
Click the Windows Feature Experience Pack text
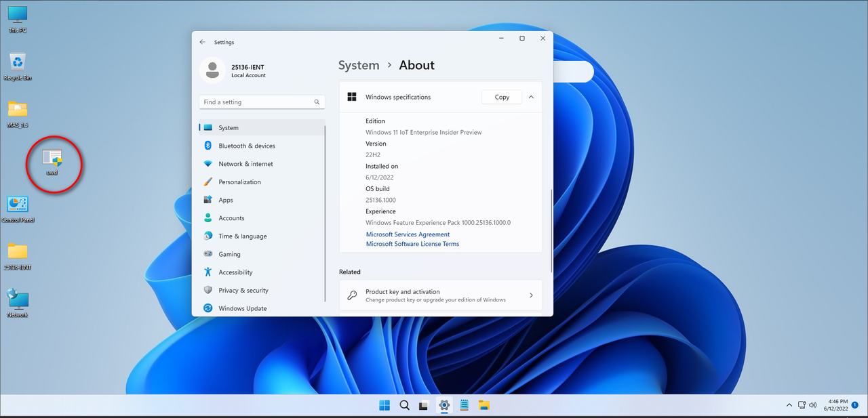click(x=438, y=222)
